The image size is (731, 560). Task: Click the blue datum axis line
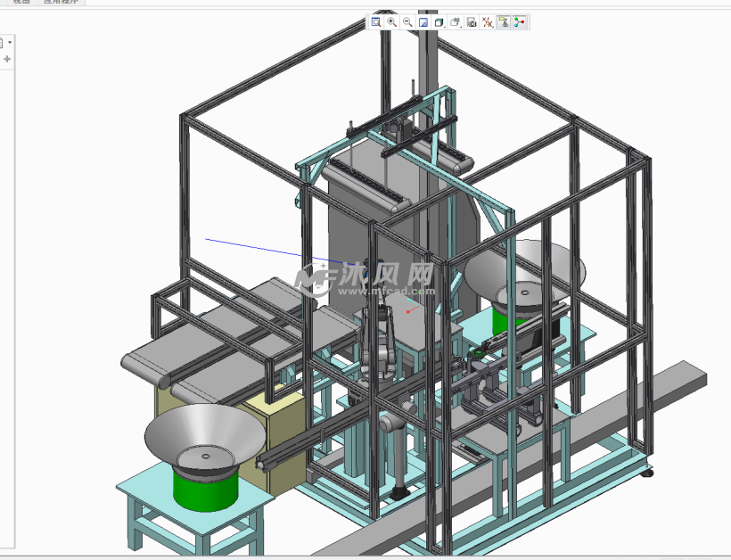(259, 248)
